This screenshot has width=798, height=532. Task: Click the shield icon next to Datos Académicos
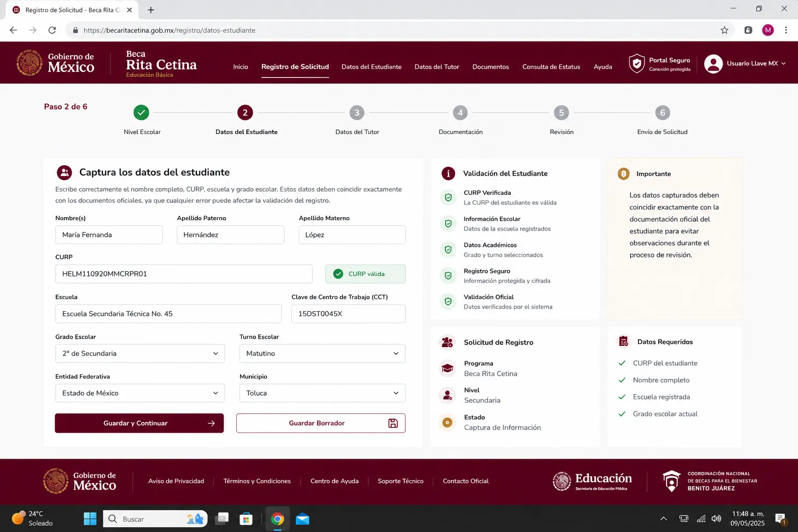448,249
